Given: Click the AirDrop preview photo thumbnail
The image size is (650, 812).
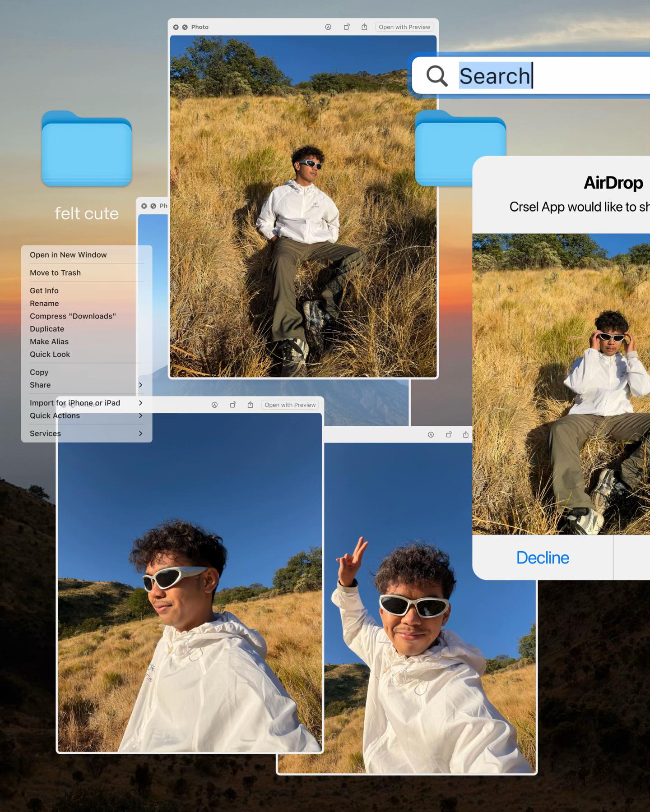Looking at the screenshot, I should tap(561, 384).
